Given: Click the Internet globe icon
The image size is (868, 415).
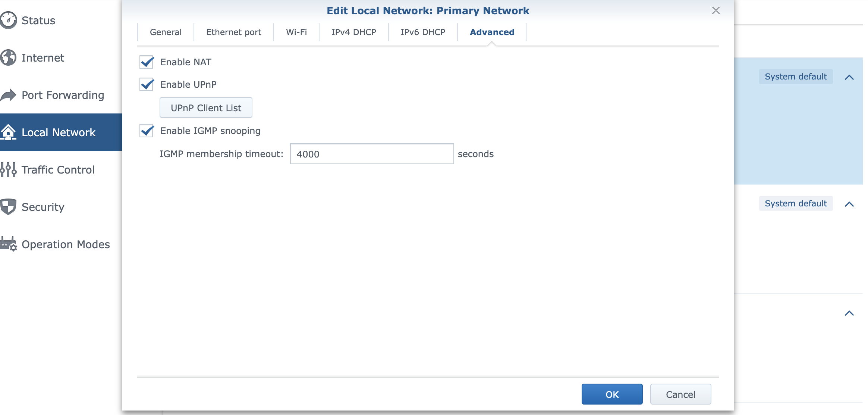Looking at the screenshot, I should click(8, 57).
